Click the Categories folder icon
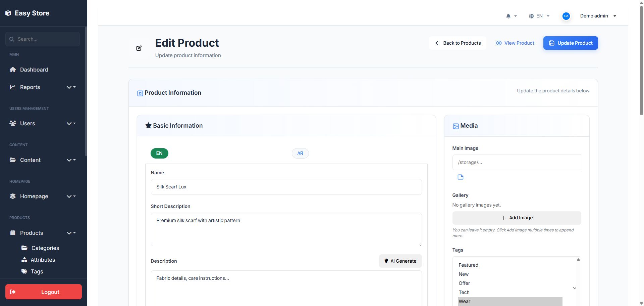644x306 pixels. (x=24, y=248)
